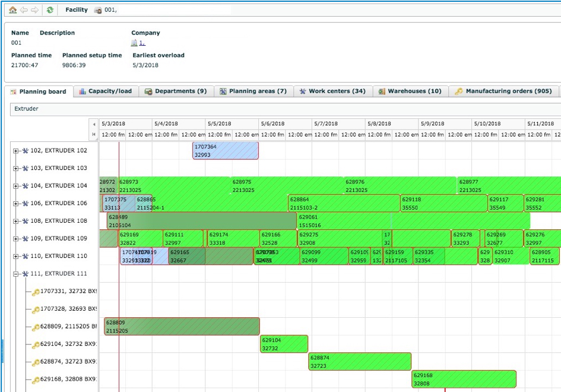
Task: Click Gantt bar 628905 on Extruder 110
Action: 544,256
